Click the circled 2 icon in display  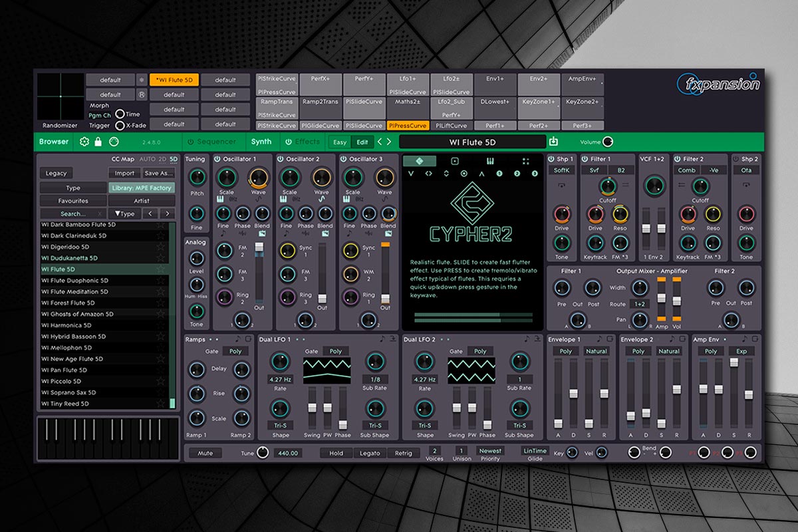pos(517,174)
